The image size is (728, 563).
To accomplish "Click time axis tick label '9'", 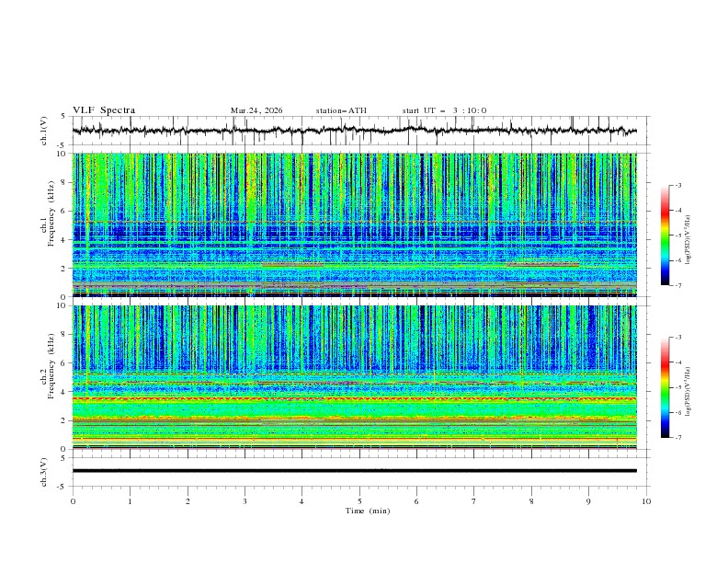I will tap(588, 501).
